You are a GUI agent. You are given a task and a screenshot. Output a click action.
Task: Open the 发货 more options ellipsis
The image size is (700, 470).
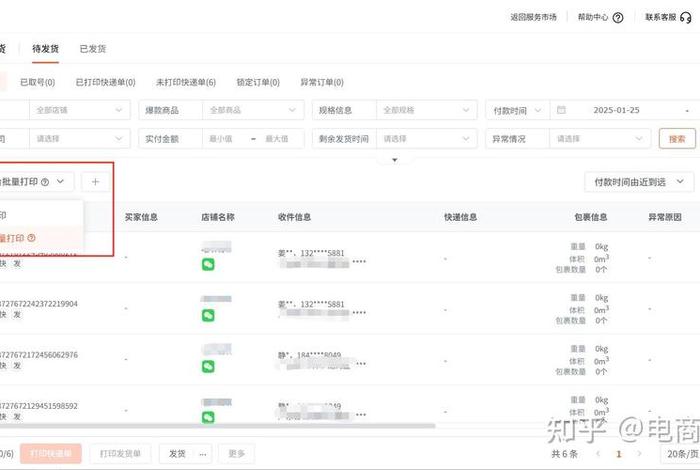pos(203,454)
